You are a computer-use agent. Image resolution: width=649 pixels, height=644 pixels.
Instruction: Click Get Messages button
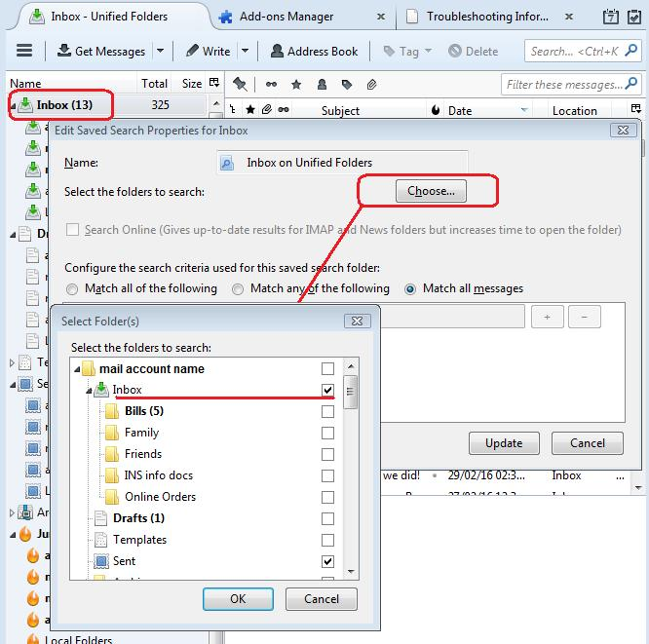click(x=101, y=51)
